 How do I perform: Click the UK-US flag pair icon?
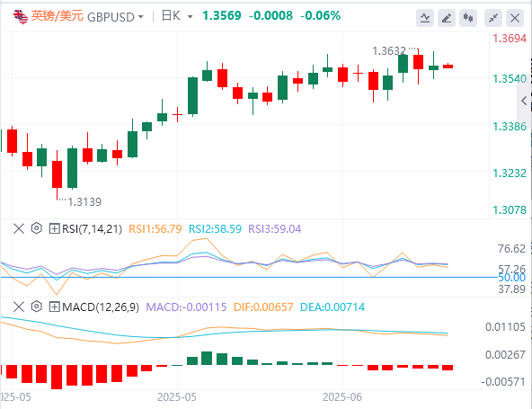[21, 17]
